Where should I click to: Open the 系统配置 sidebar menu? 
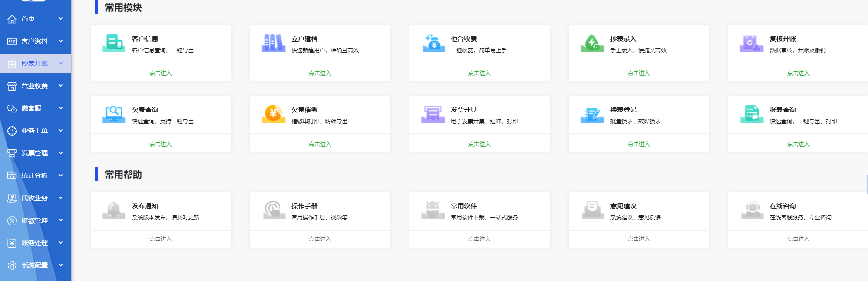[x=36, y=265]
